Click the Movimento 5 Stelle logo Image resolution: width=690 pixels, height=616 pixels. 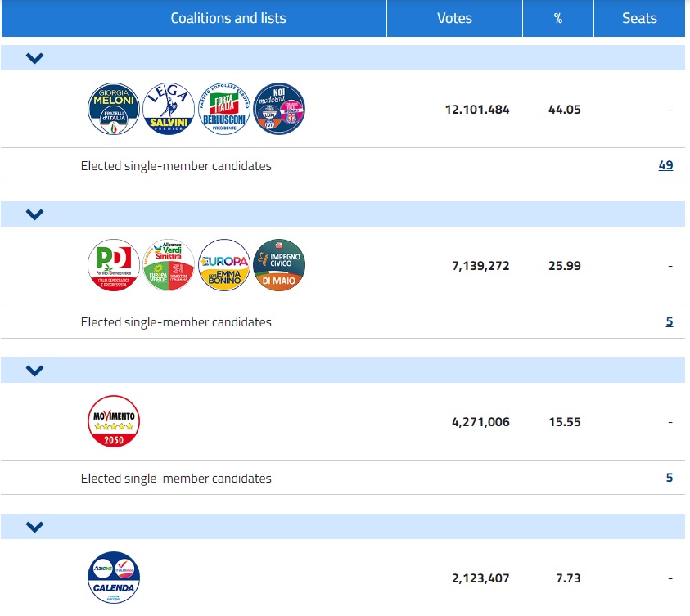[114, 421]
